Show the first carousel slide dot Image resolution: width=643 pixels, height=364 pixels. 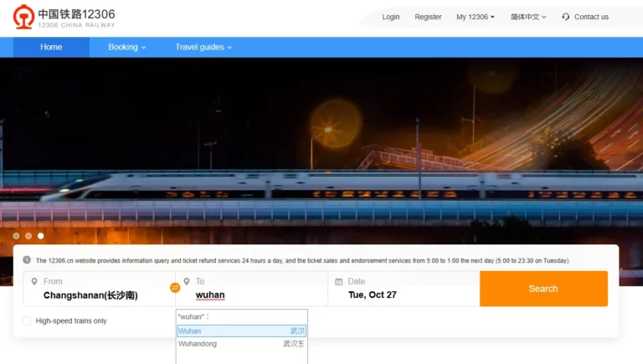click(17, 236)
